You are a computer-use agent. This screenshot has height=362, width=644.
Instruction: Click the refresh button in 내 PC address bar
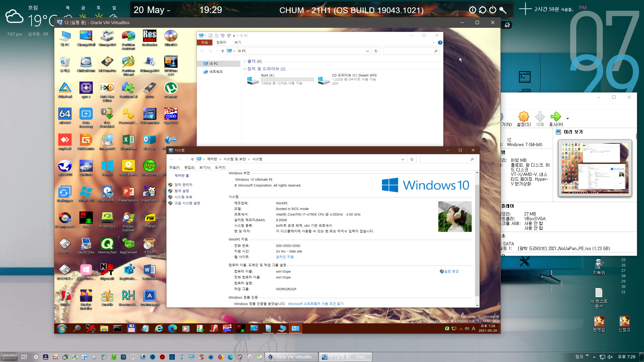pos(376,51)
